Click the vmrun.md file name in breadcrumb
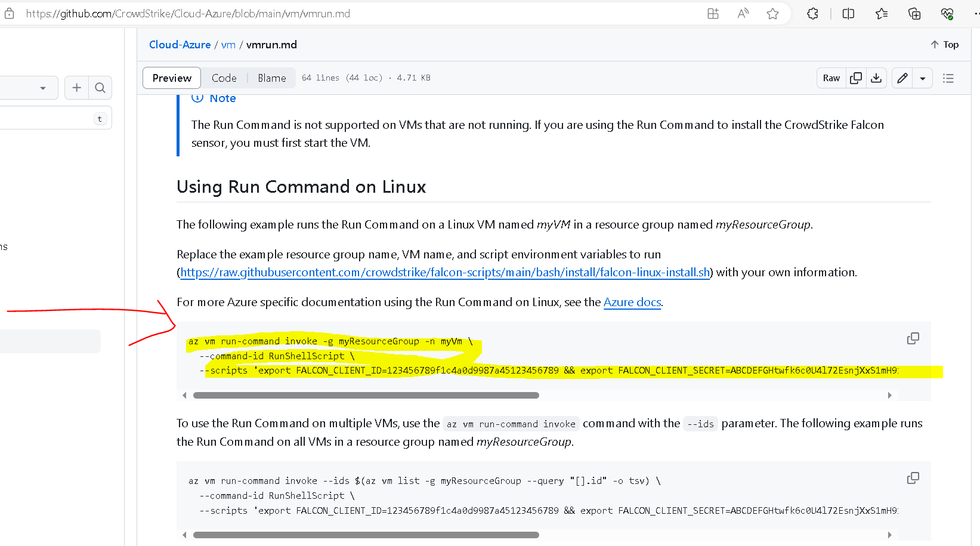This screenshot has height=546, width=980. (271, 45)
